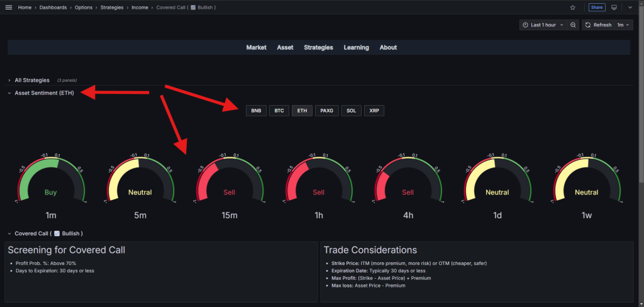Image resolution: width=644 pixels, height=307 pixels.
Task: Open the hamburger navigation menu
Action: click(x=9, y=8)
